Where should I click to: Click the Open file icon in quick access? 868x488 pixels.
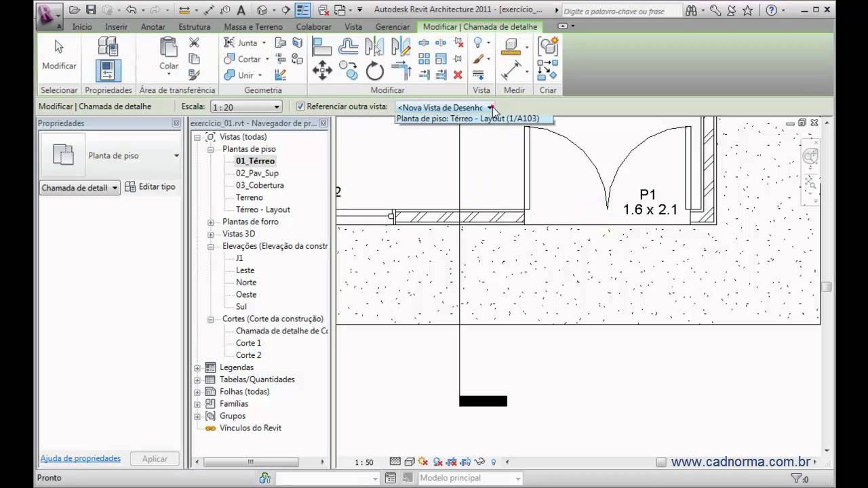pos(75,10)
